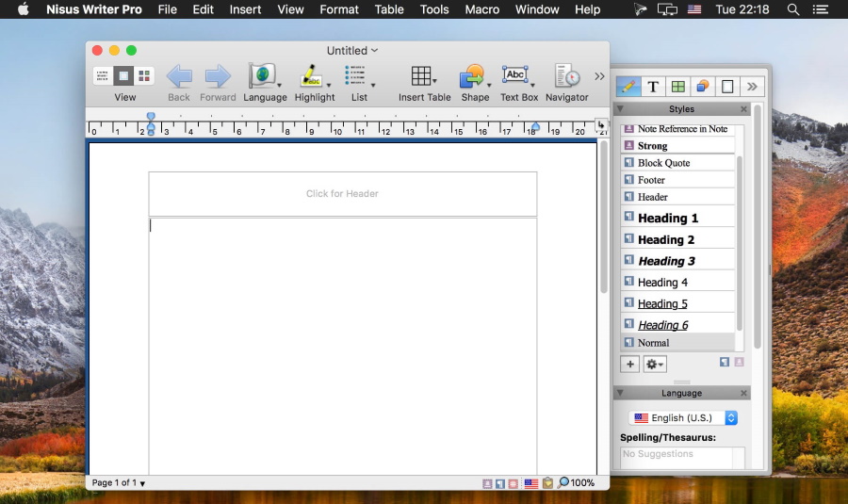Select the Normal style row
The image size is (848, 504).
[677, 342]
